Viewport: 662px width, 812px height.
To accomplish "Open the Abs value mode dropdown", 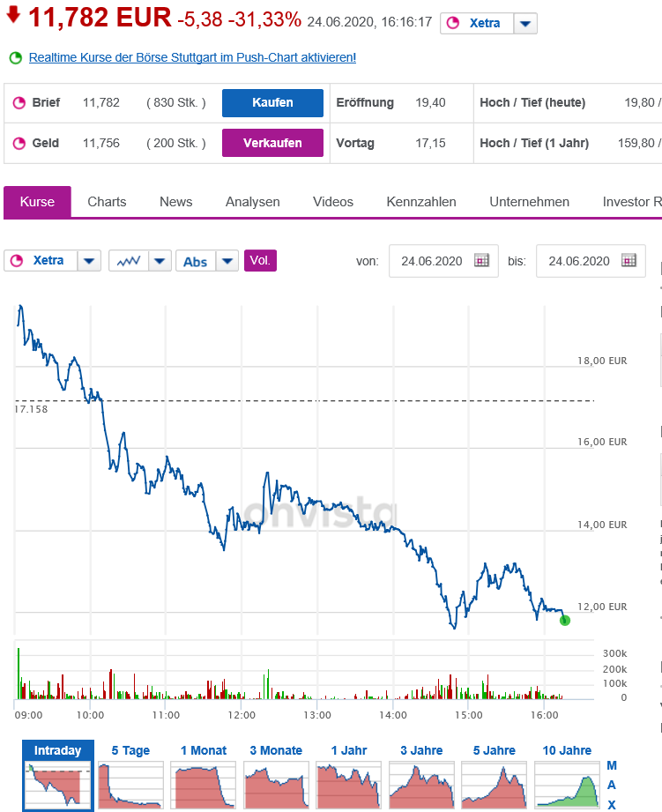I will point(227,260).
